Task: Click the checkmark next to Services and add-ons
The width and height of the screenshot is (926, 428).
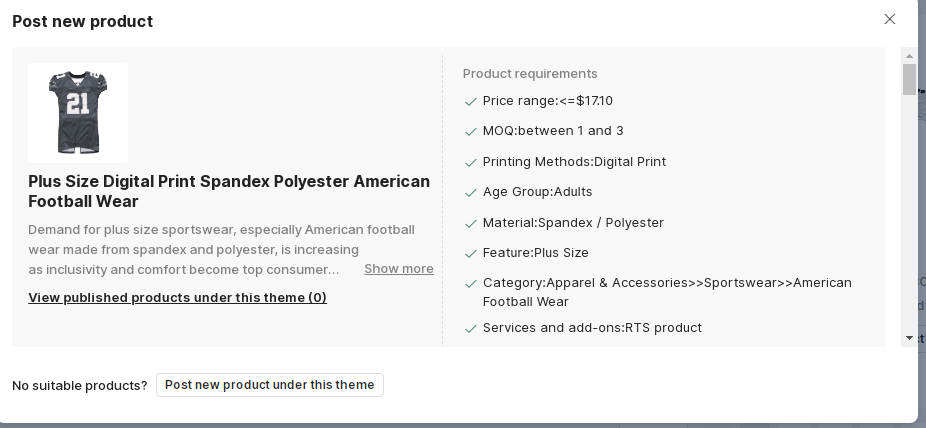Action: click(x=471, y=328)
